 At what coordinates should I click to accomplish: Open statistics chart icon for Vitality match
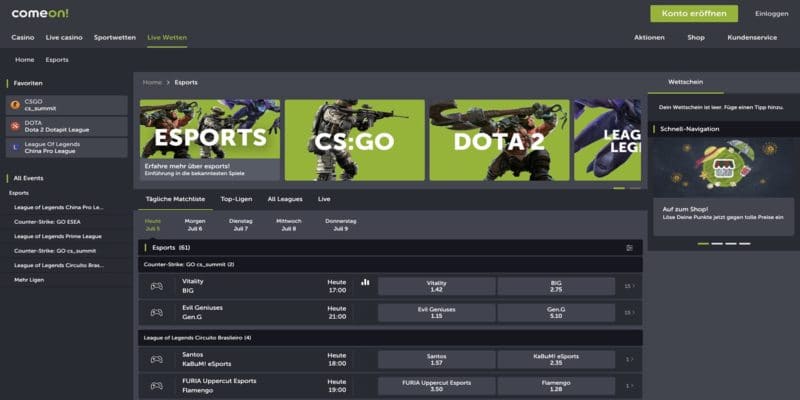coord(365,282)
